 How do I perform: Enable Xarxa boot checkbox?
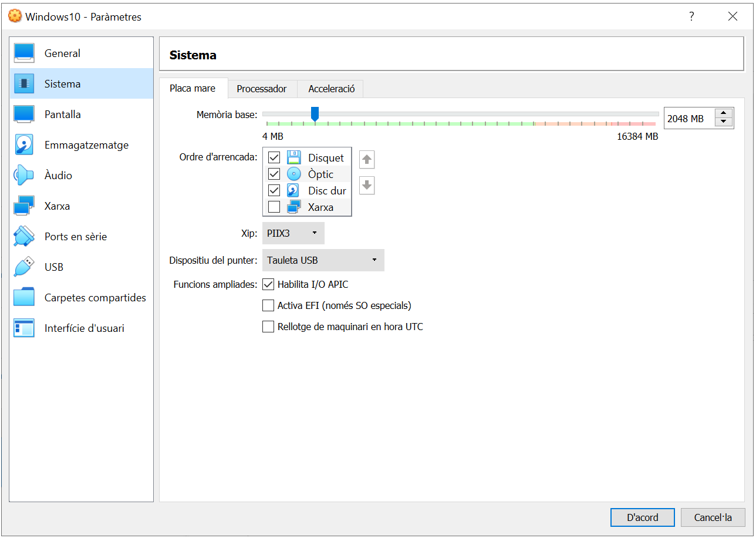(274, 207)
